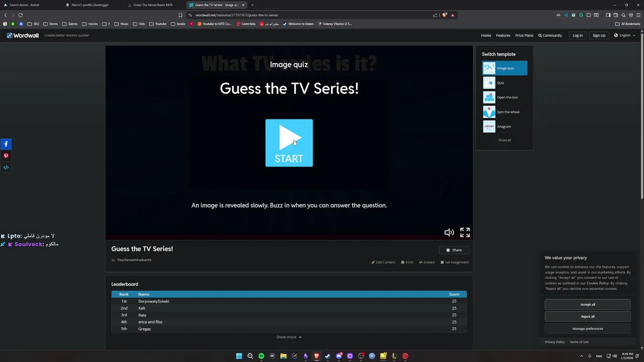This screenshot has height=362, width=644.
Task: Enter fullscreen mode for the quiz
Action: [x=465, y=232]
